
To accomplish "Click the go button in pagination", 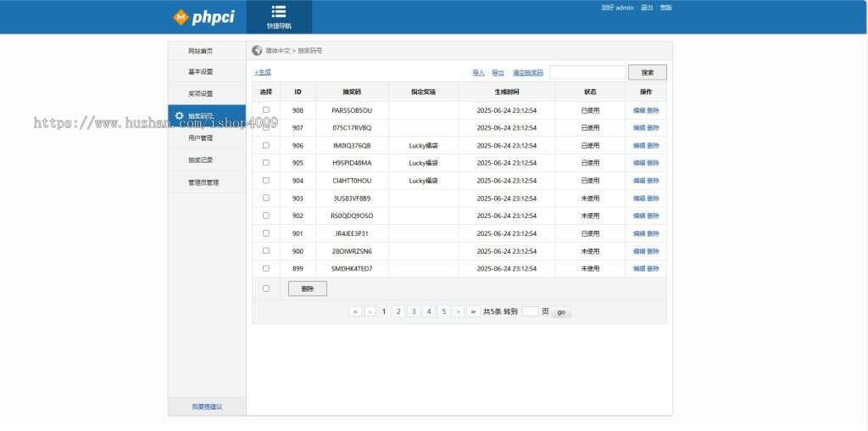I will coord(561,312).
